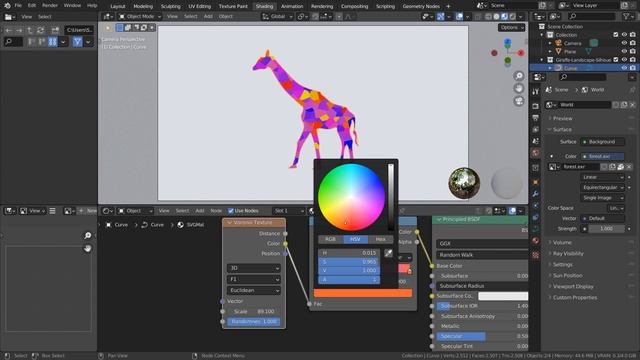Click the forest.exr Color link button

602,156
